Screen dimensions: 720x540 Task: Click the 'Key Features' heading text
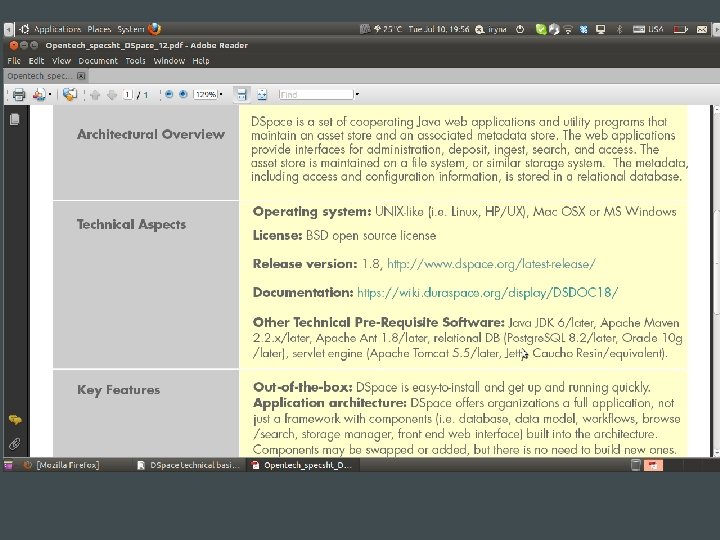pos(118,390)
